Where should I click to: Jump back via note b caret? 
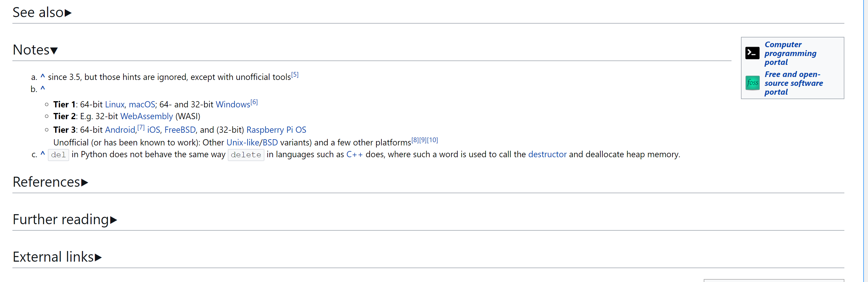tap(43, 89)
